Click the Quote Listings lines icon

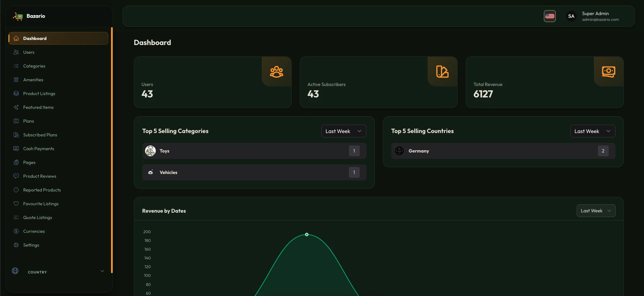click(x=16, y=217)
